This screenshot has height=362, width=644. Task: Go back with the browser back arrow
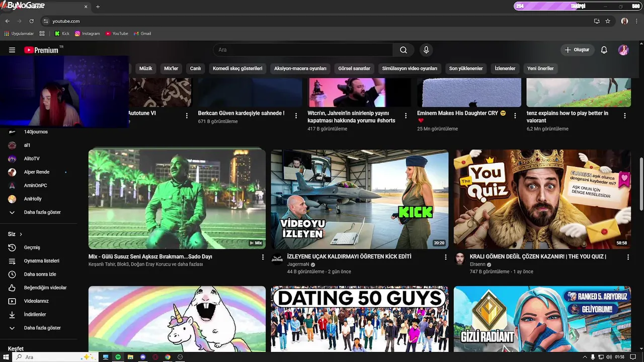click(7, 21)
